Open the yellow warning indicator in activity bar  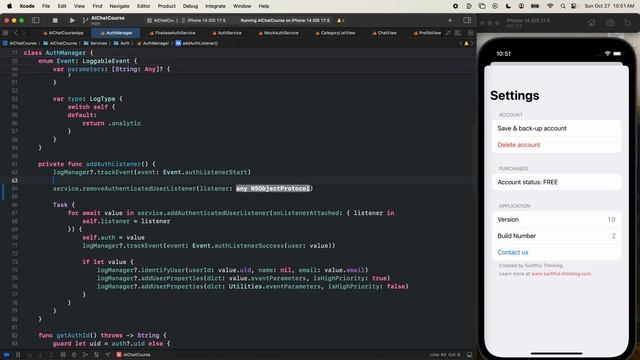pos(340,20)
